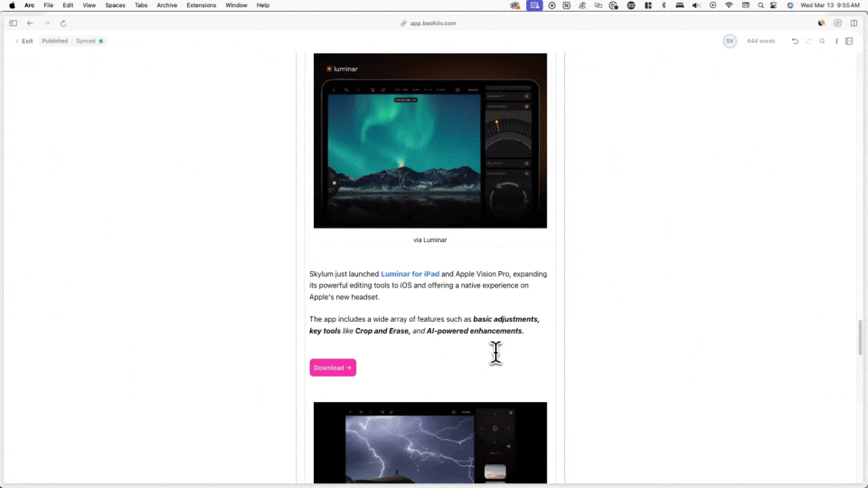
Task: Open the volume menu bar icon
Action: [696, 5]
